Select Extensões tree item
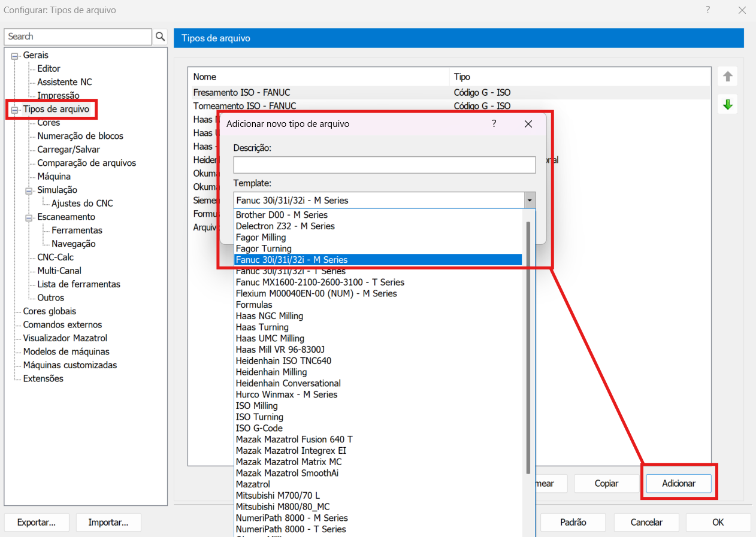 pos(43,378)
